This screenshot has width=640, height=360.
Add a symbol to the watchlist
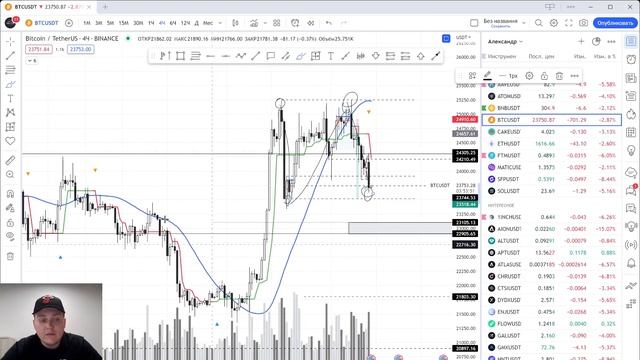tap(581, 41)
